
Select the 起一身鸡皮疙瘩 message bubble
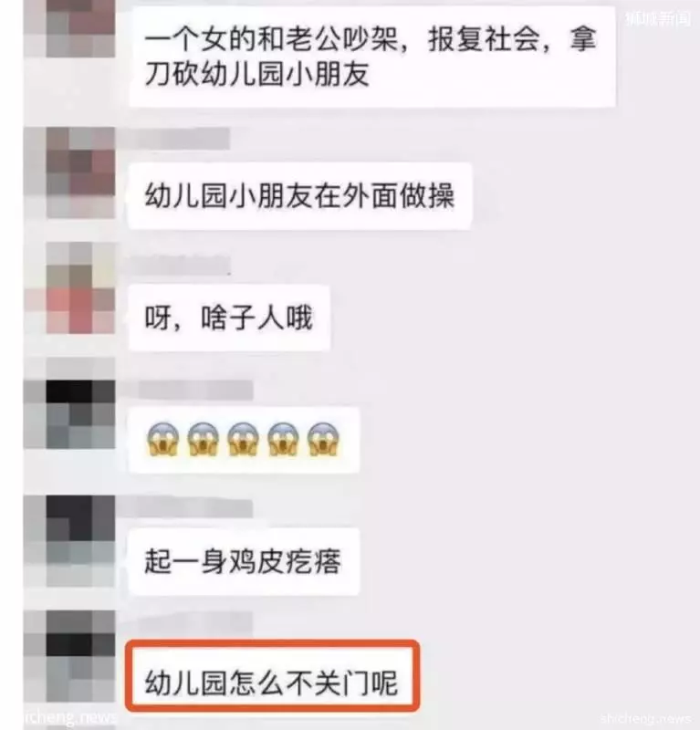[244, 561]
